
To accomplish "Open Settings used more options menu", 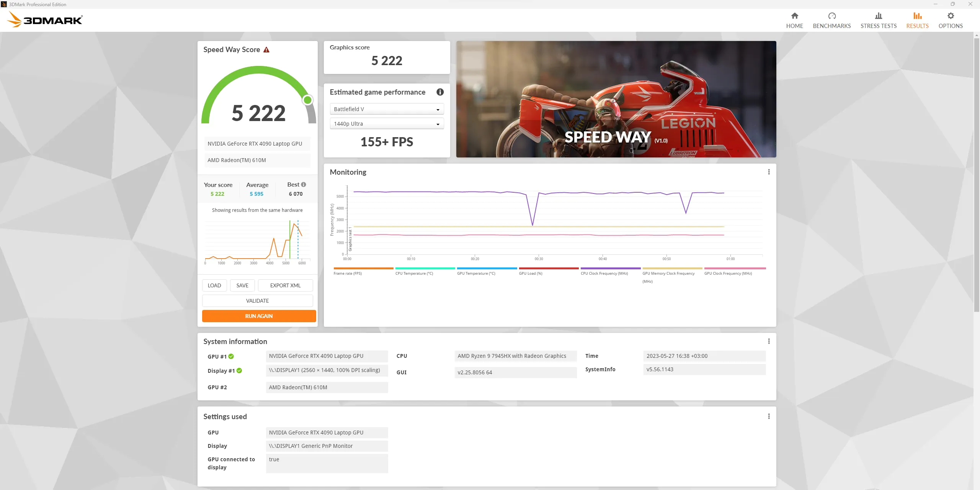I will pyautogui.click(x=769, y=416).
